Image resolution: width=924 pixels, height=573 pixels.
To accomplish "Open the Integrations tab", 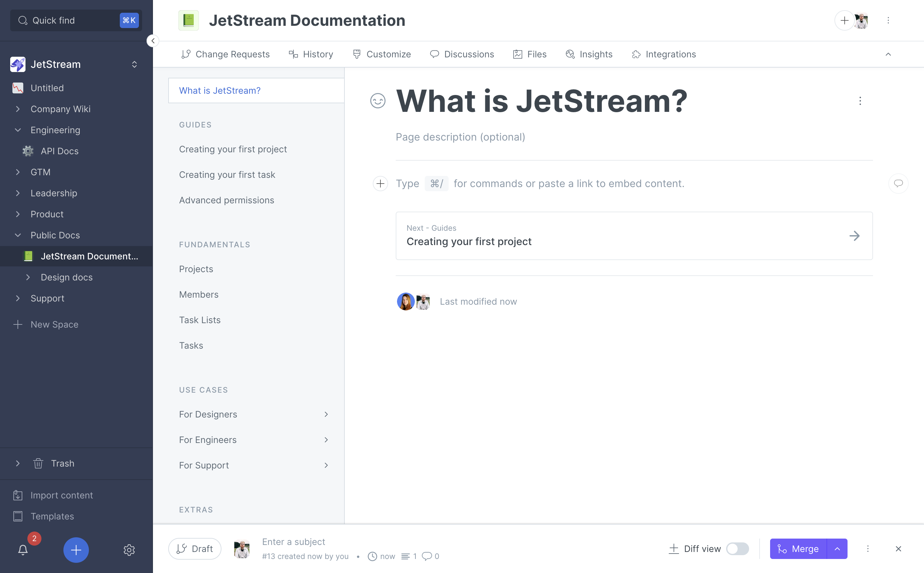I will tap(664, 54).
